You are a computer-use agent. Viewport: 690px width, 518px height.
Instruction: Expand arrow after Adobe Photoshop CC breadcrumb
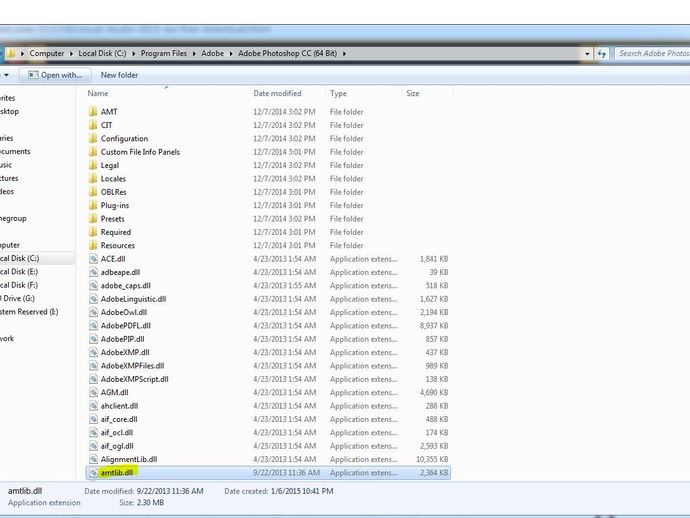pos(344,53)
